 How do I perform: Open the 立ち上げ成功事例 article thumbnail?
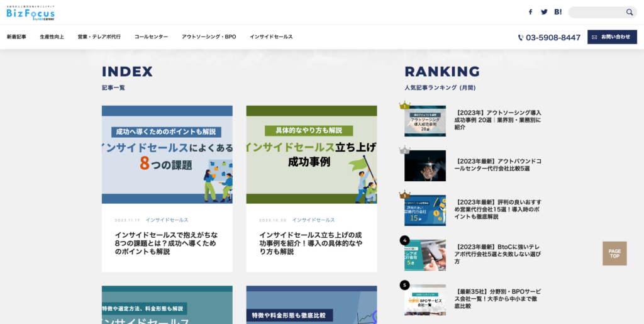tap(311, 154)
